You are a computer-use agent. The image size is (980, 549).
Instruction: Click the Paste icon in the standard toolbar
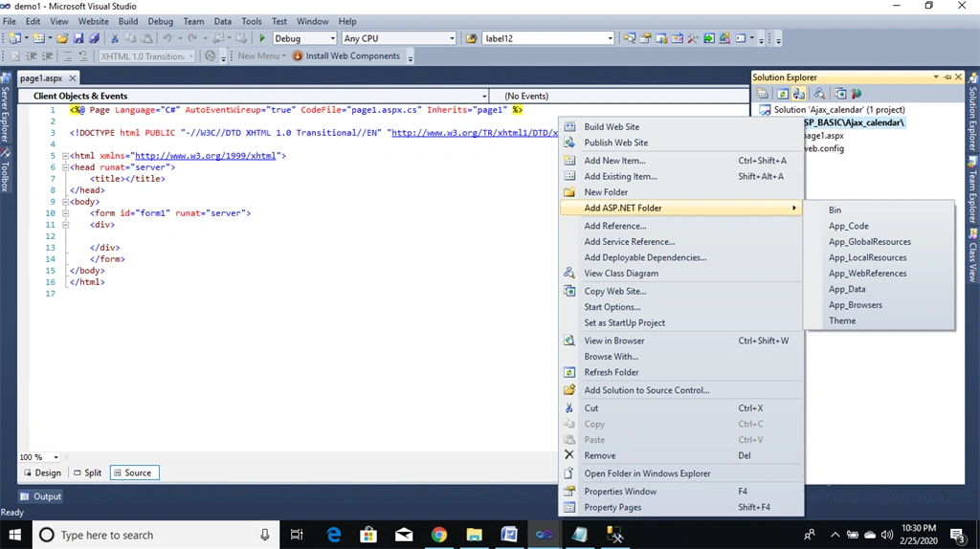[x=146, y=38]
